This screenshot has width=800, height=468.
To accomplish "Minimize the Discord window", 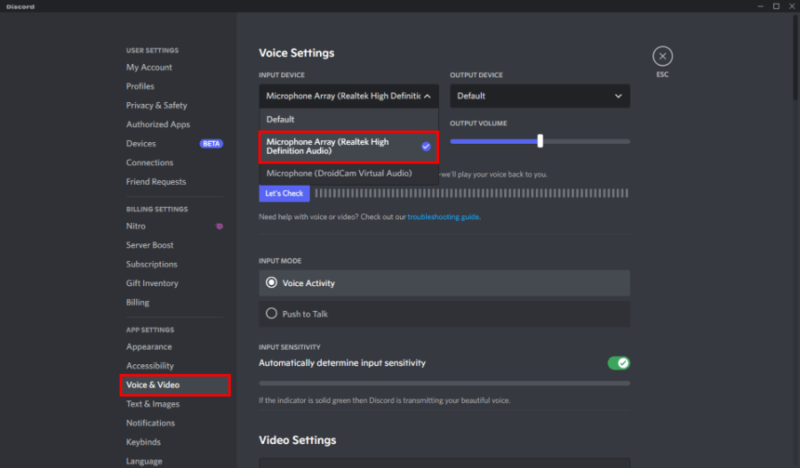I will [x=760, y=6].
